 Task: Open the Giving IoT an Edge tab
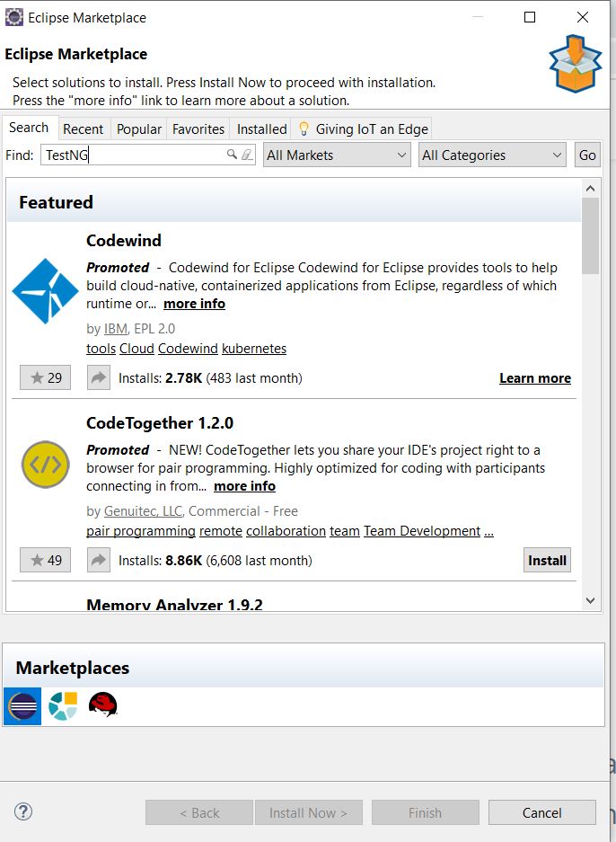[x=364, y=129]
